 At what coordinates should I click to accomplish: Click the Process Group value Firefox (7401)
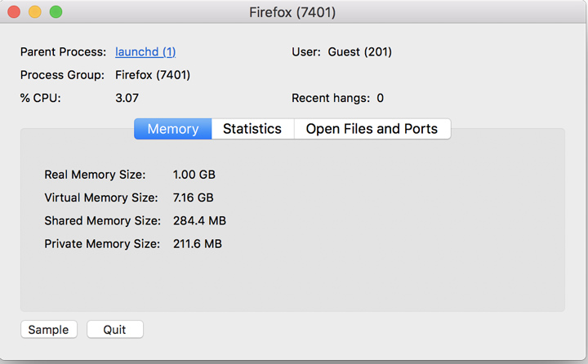pyautogui.click(x=153, y=75)
